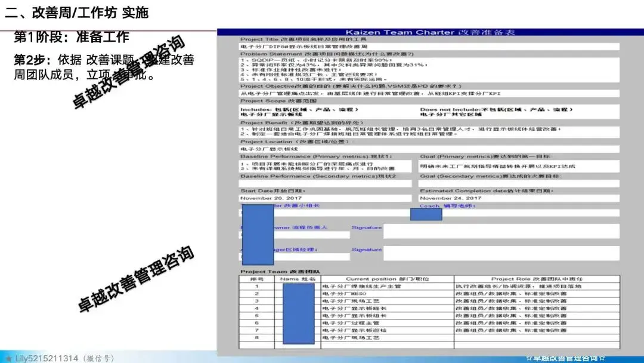The height and width of the screenshot is (363, 644).
Task: Click row 8 position 电子分厂现场工艺
Action: (x=388, y=338)
